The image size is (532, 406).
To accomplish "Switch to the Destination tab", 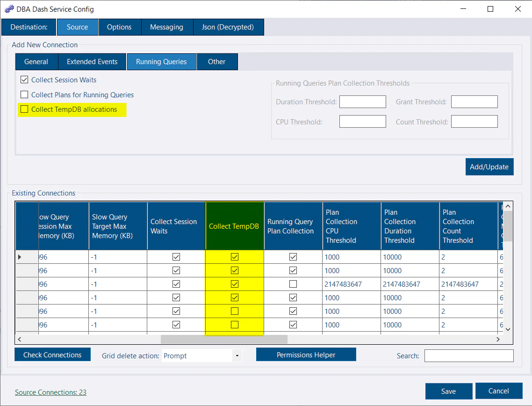I will 29,27.
